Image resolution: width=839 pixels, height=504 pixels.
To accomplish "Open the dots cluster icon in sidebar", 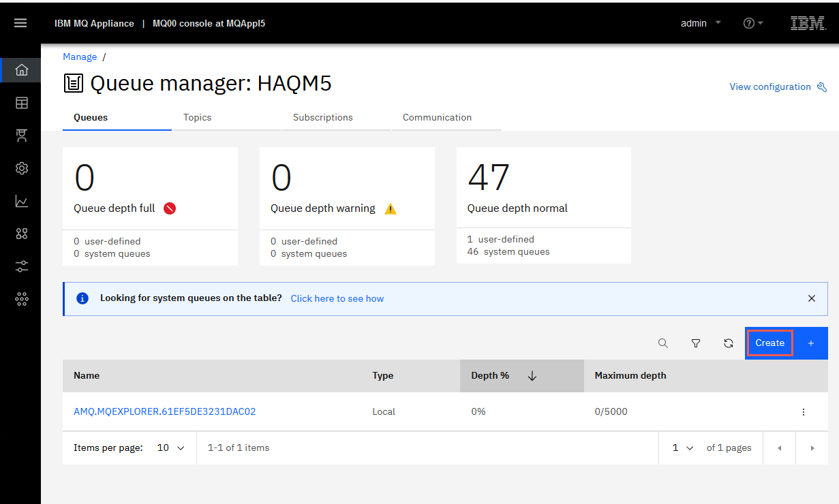I will (22, 299).
